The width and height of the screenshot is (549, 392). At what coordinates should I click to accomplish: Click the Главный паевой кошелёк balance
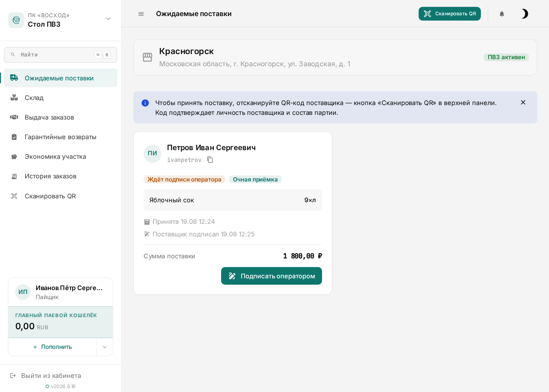[x=60, y=322]
